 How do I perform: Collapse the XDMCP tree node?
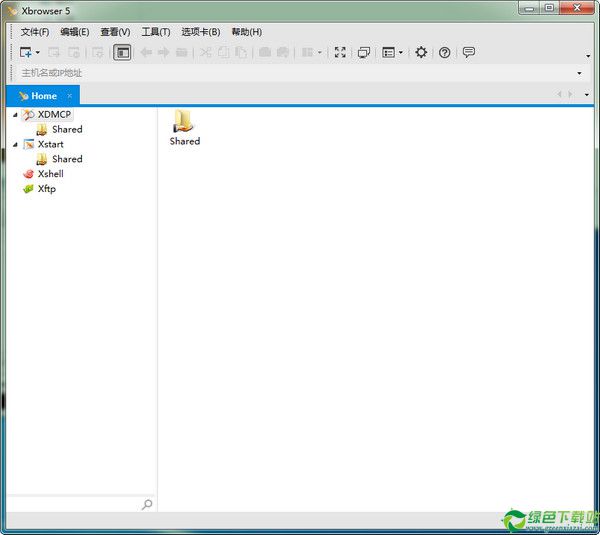pyautogui.click(x=15, y=114)
